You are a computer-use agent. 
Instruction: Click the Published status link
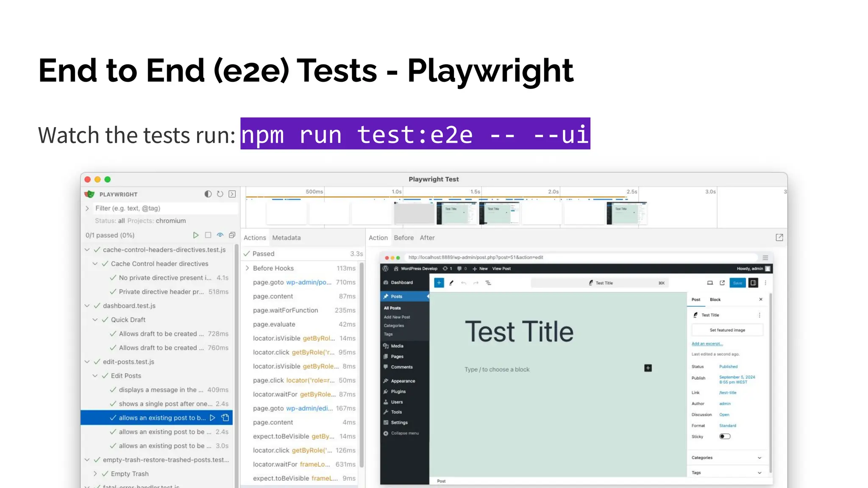[728, 366]
